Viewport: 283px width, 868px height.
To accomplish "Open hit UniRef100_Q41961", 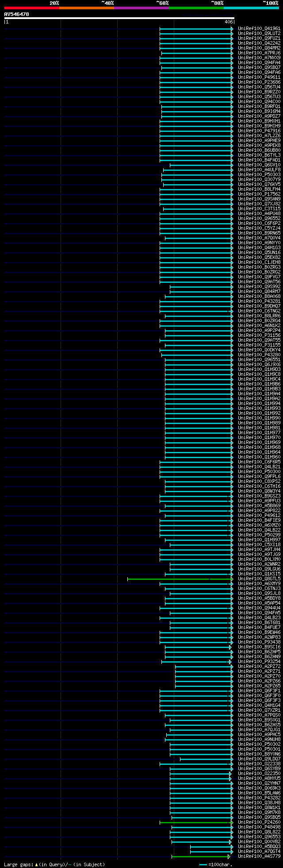I will (x=259, y=28).
